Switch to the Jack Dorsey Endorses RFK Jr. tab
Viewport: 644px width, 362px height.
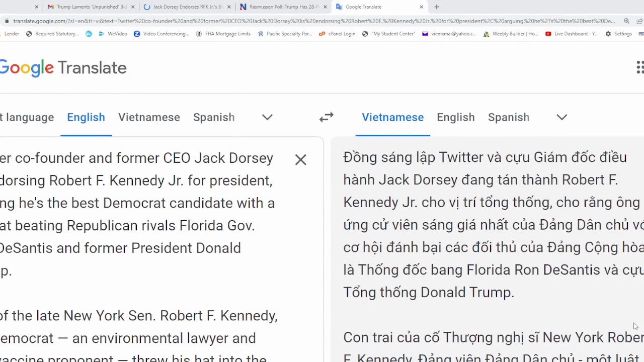point(184,7)
